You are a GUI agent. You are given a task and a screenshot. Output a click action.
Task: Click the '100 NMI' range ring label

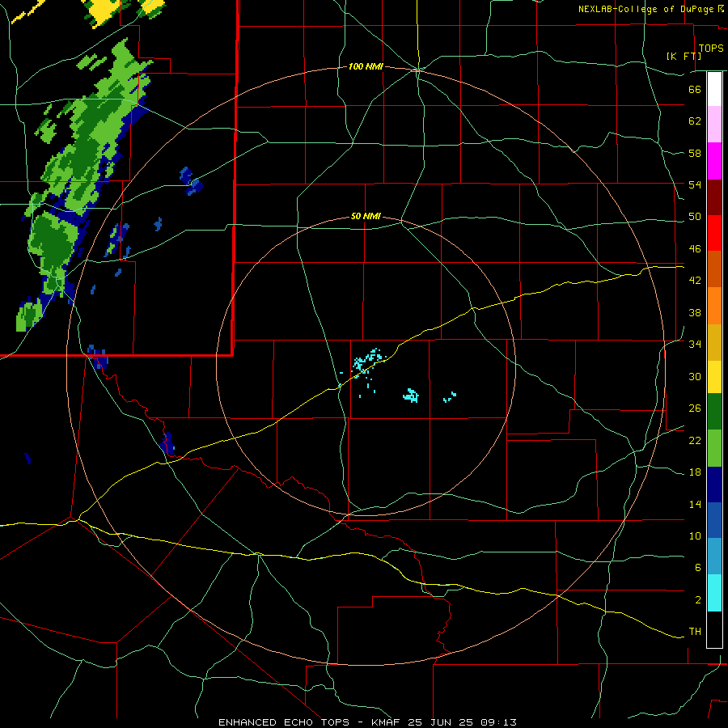point(366,67)
